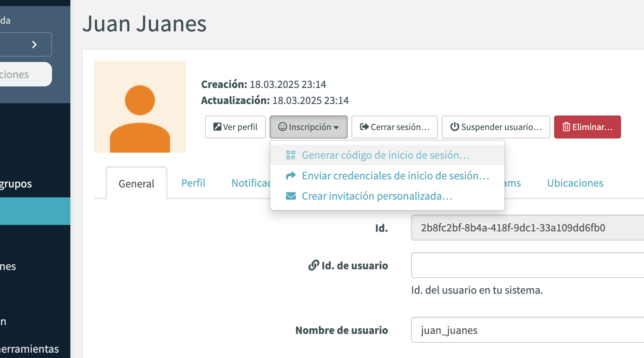644x358 pixels.
Task: Click the power icon on Suspender usuario
Action: click(455, 127)
